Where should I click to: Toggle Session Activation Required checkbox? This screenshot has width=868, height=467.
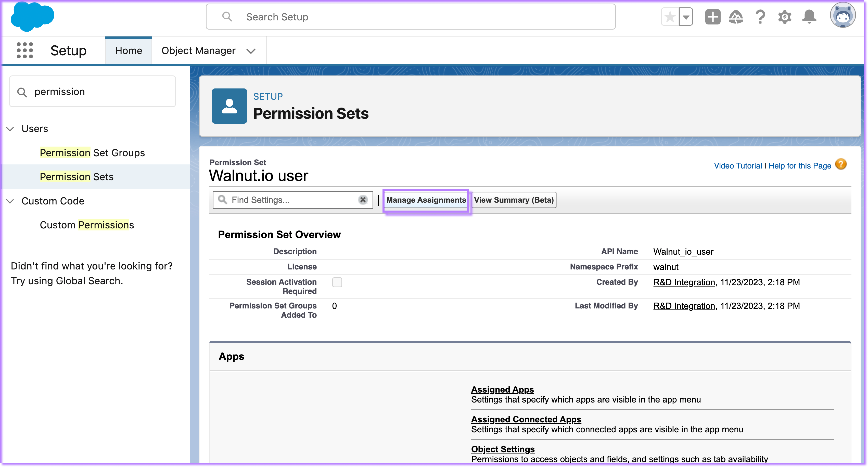[x=337, y=282]
